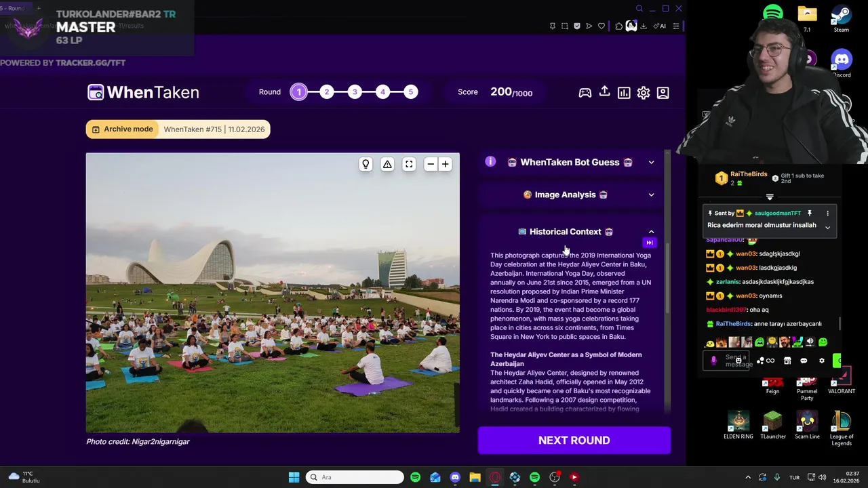Image resolution: width=868 pixels, height=488 pixels.
Task: Click the browser ad-blocker shield icon
Action: (577, 26)
